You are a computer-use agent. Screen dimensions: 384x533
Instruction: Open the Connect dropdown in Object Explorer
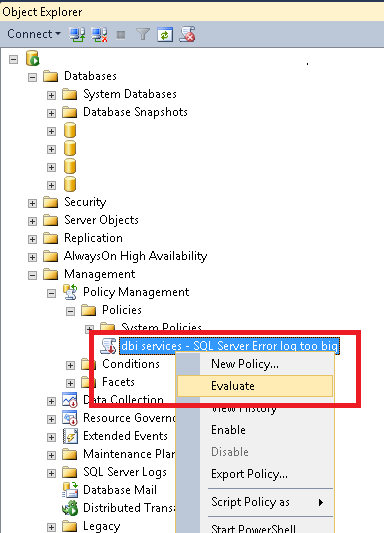(34, 34)
